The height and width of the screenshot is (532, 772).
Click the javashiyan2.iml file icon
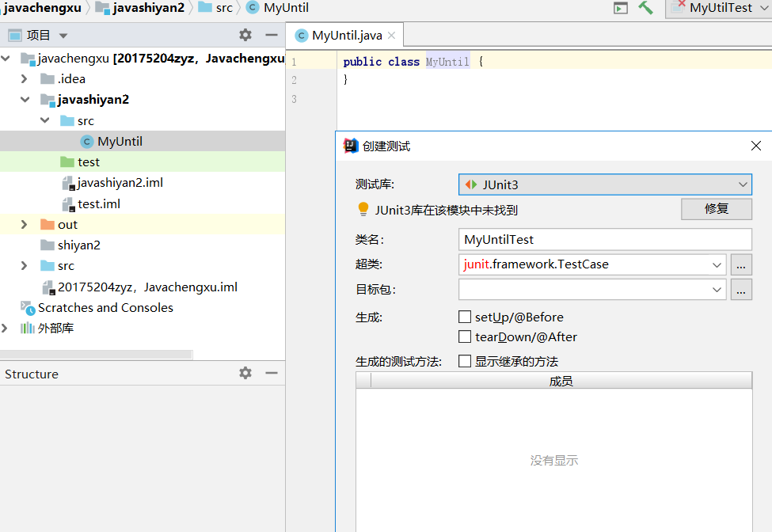(x=68, y=183)
